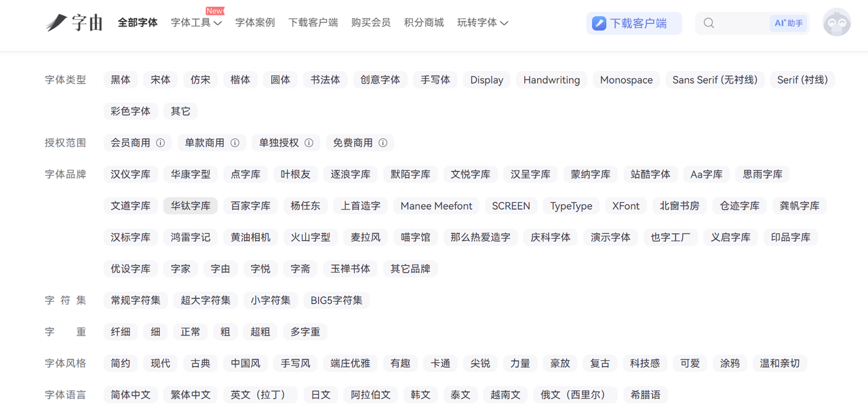Image resolution: width=868 pixels, height=411 pixels.
Task: Click the search magnifier icon
Action: click(709, 23)
